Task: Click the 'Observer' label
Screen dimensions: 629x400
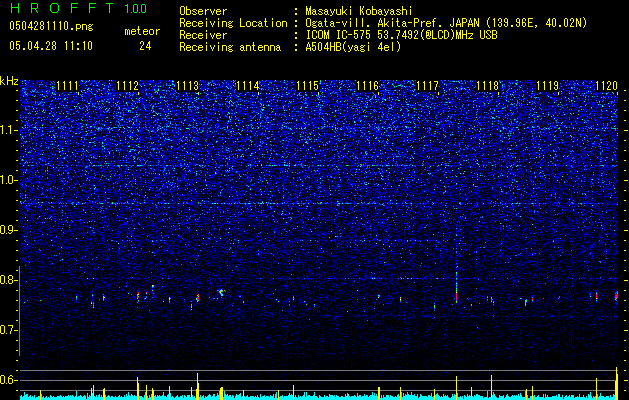Action: (x=203, y=11)
